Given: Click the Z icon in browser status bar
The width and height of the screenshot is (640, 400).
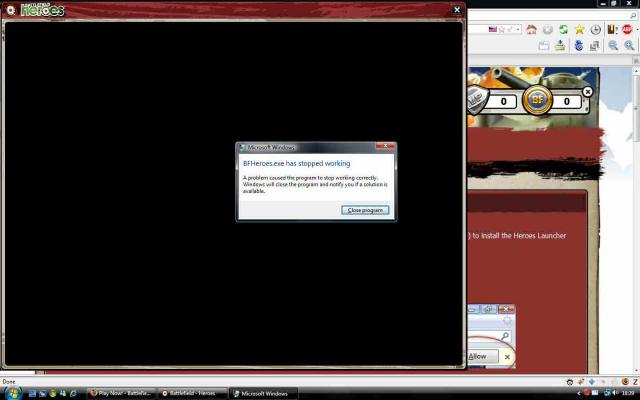Looking at the screenshot, I should pos(636,382).
